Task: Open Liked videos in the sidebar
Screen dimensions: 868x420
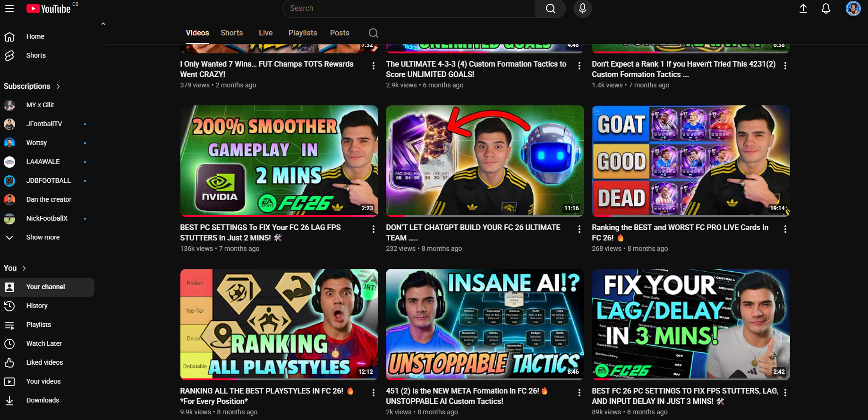Action: click(47, 362)
